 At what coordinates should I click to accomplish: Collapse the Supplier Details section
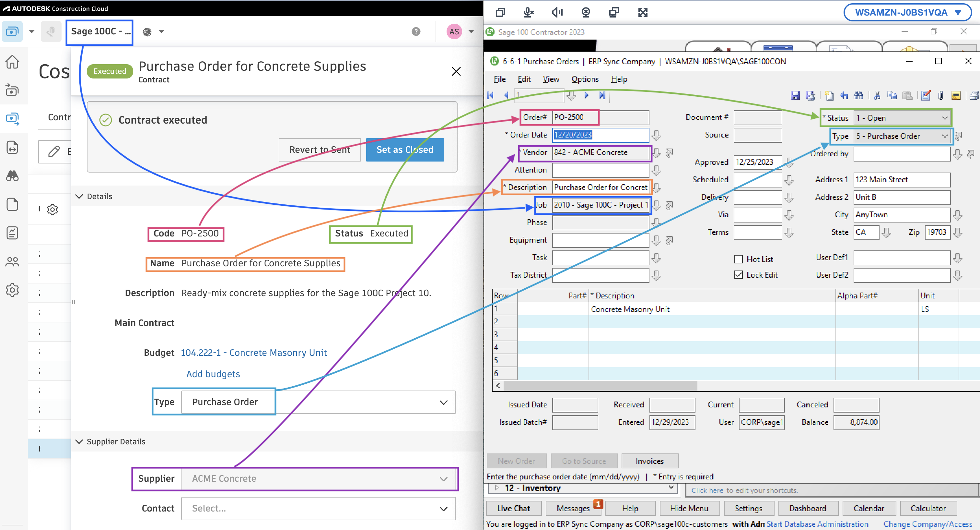(x=79, y=442)
